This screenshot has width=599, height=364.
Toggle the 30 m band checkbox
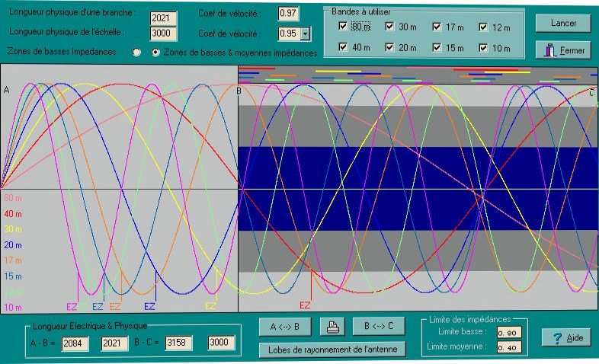point(389,27)
